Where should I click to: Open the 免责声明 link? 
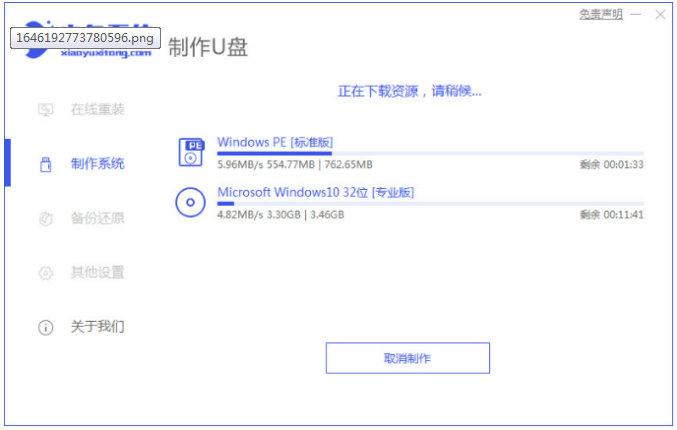601,15
